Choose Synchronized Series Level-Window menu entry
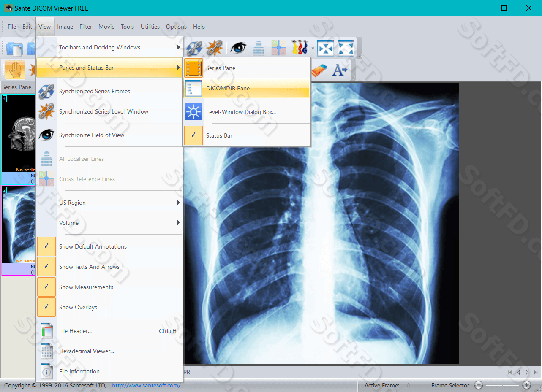The width and height of the screenshot is (542, 392). pyautogui.click(x=110, y=111)
